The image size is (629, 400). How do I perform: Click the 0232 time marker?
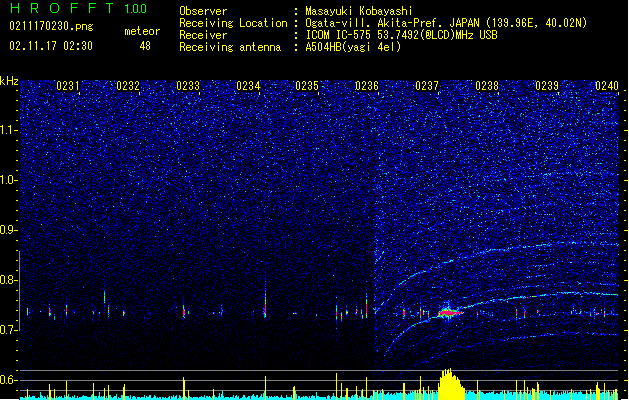128,86
